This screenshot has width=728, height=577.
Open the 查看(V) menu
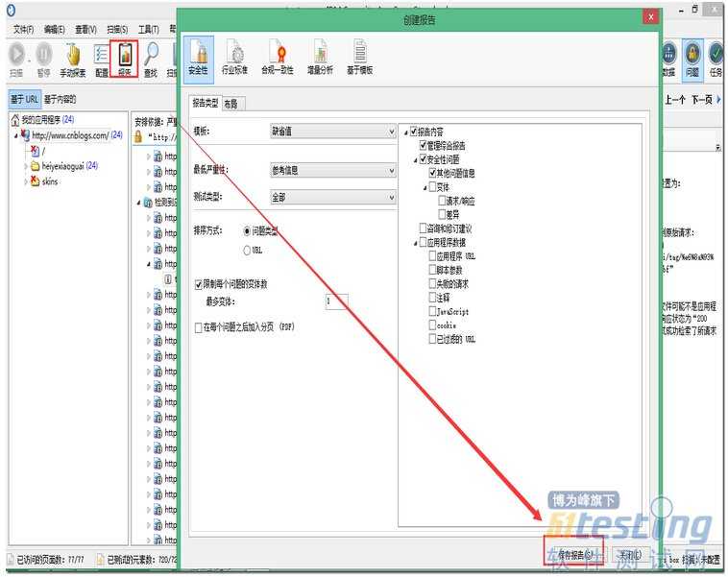click(x=85, y=30)
